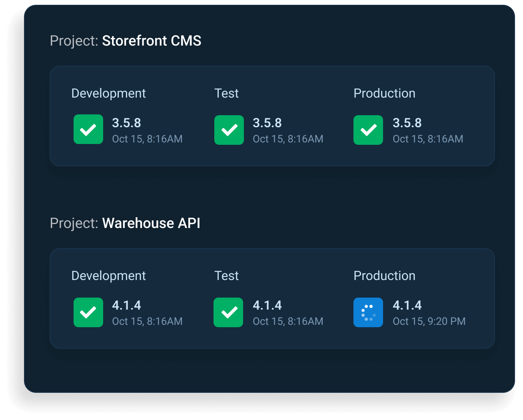This screenshot has height=420, width=523.
Task: Click version 3.5.8 under Storefront CMS Production
Action: click(407, 123)
